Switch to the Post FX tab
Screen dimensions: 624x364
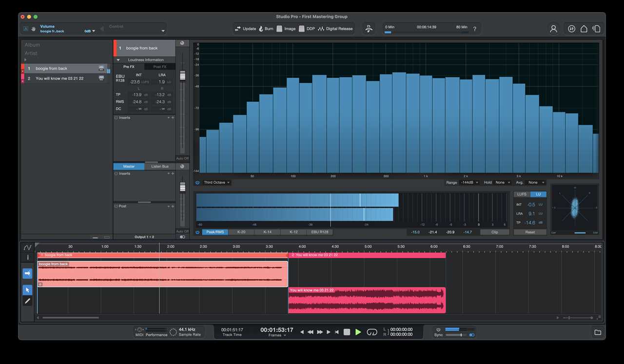pyautogui.click(x=159, y=66)
